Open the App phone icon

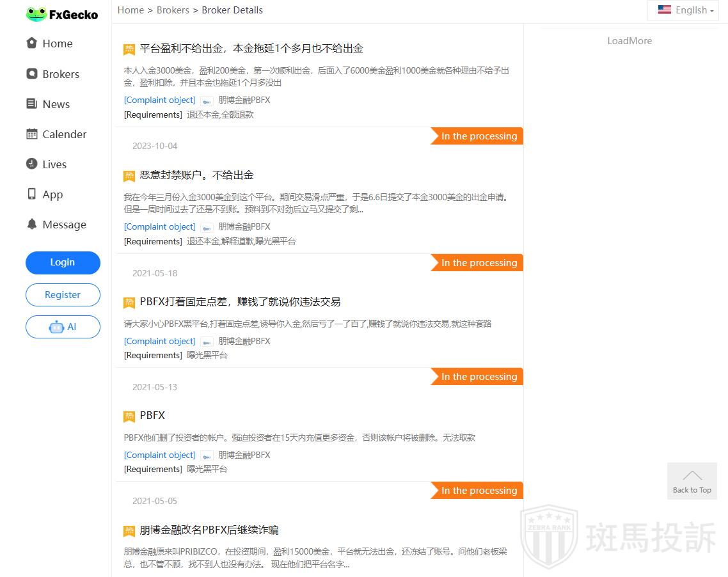click(31, 194)
